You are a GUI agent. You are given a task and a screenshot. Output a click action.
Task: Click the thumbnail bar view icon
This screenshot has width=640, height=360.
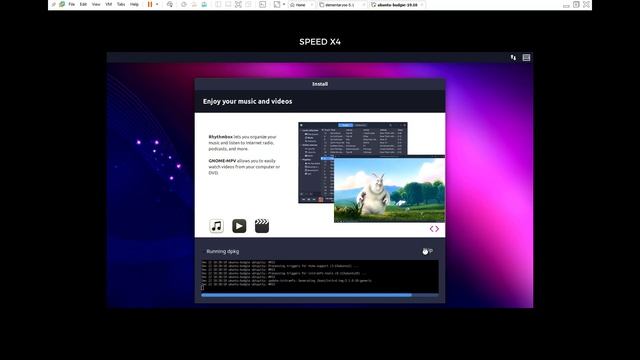[x=228, y=4]
